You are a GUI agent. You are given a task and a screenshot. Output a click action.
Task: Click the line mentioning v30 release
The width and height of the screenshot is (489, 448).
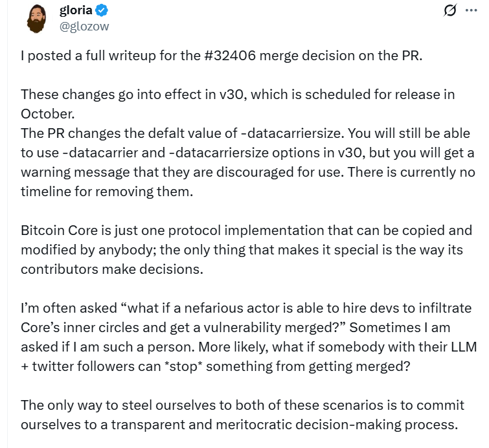point(238,95)
